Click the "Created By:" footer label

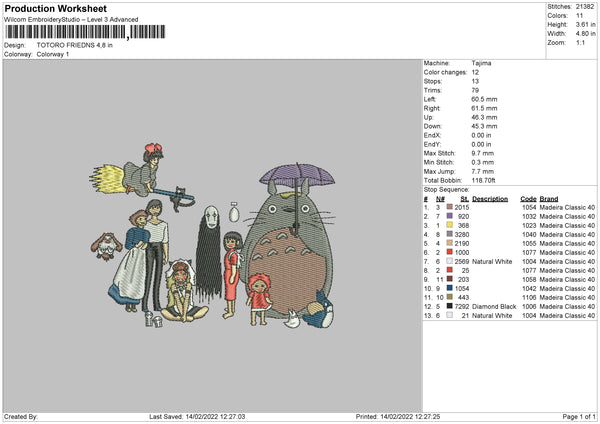click(x=21, y=417)
